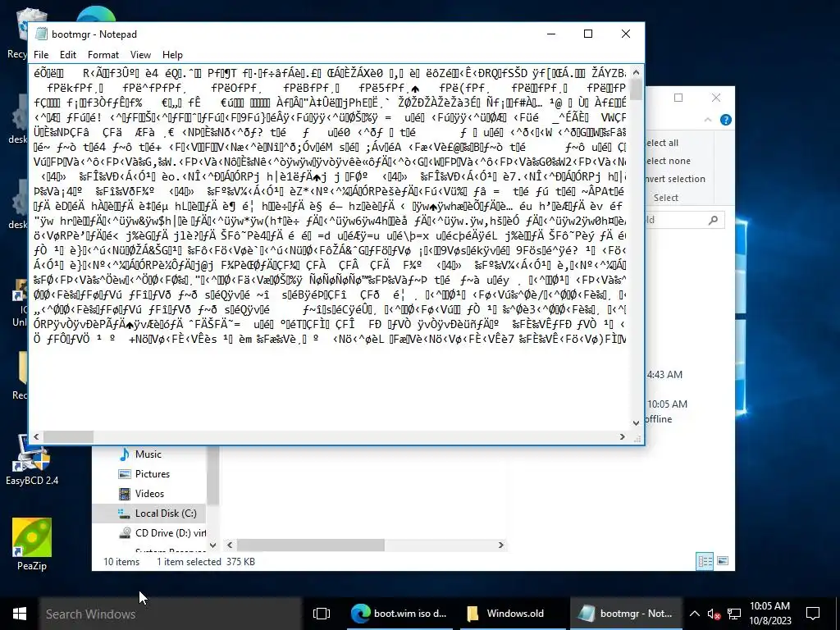Screen dimensions: 840x630
Task: Close the bootmgr Notepad window
Action: tap(626, 34)
